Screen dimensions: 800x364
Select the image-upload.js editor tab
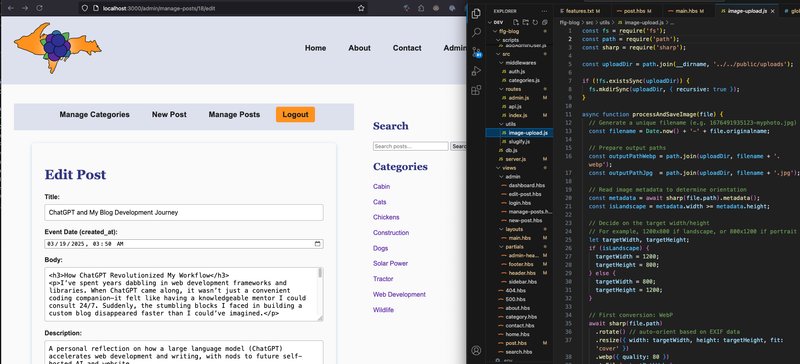[746, 11]
